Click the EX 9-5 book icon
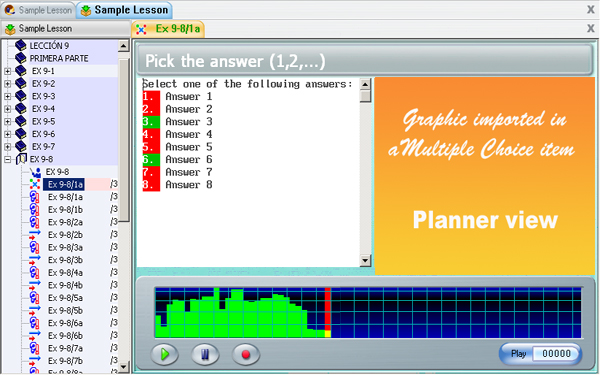This screenshot has height=375, width=600. coord(20,121)
